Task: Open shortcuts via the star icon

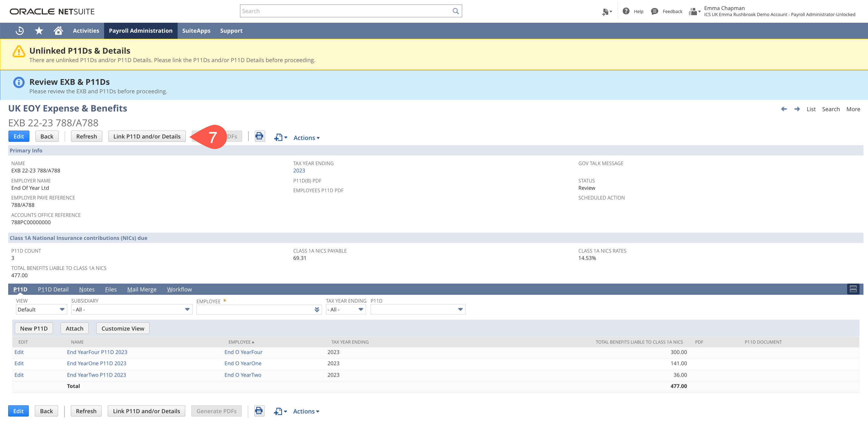Action: coord(38,30)
